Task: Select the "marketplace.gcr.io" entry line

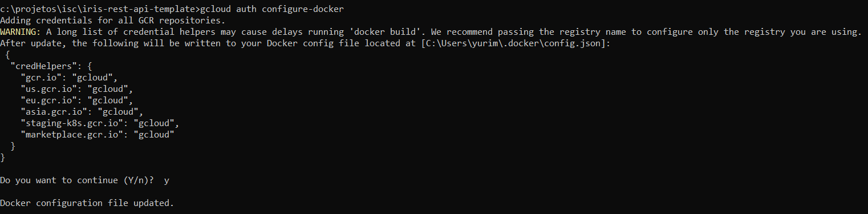Action: click(x=98, y=135)
